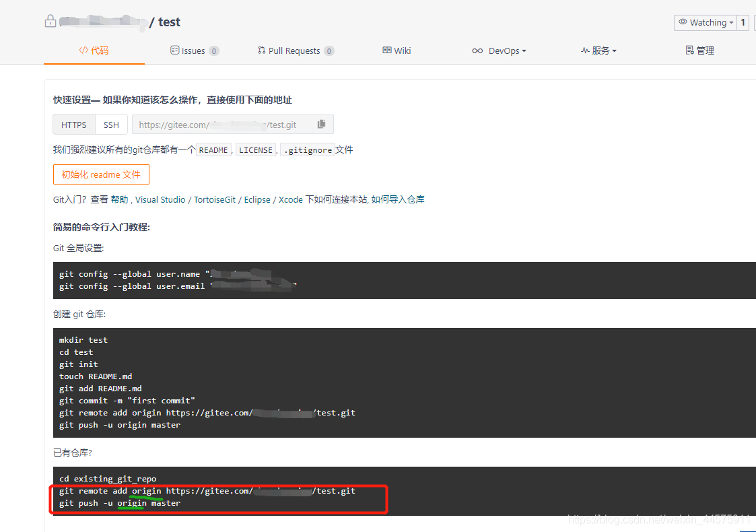The image size is (756, 532).
Task: Click the .gitignore tag
Action: [308, 150]
